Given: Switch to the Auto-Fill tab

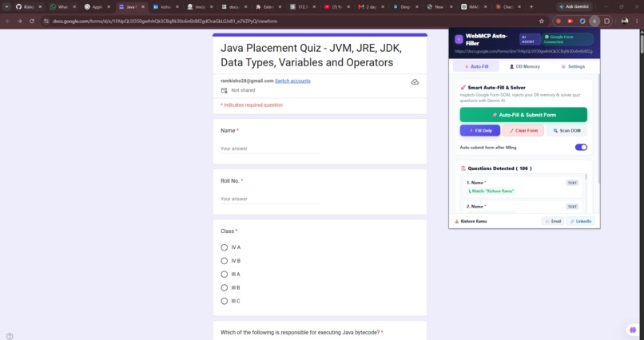Looking at the screenshot, I should point(476,66).
